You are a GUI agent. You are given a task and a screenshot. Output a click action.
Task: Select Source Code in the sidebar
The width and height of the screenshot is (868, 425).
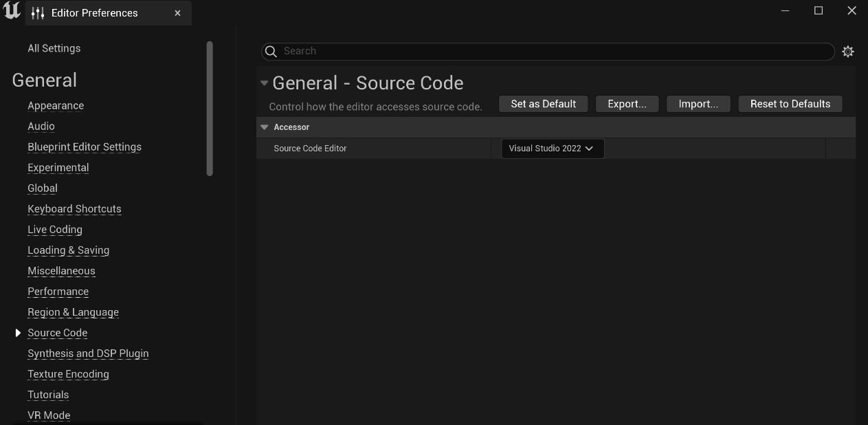pyautogui.click(x=58, y=333)
